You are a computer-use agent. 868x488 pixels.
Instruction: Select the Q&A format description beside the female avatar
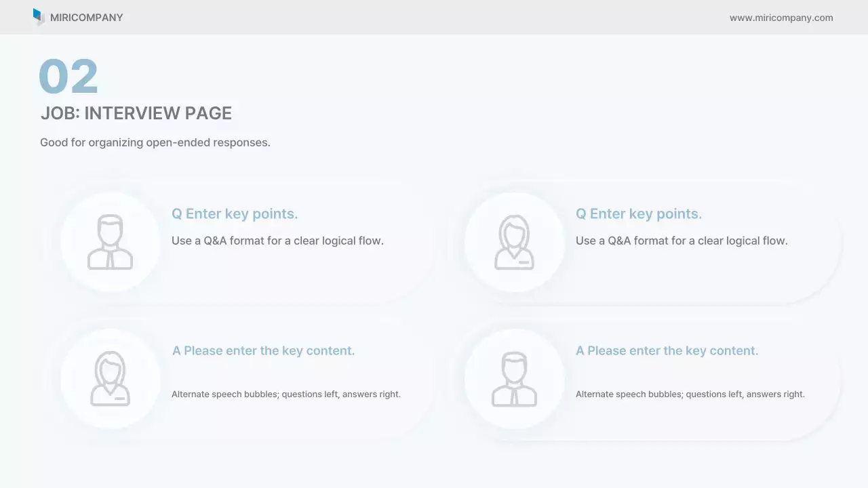[x=682, y=241]
